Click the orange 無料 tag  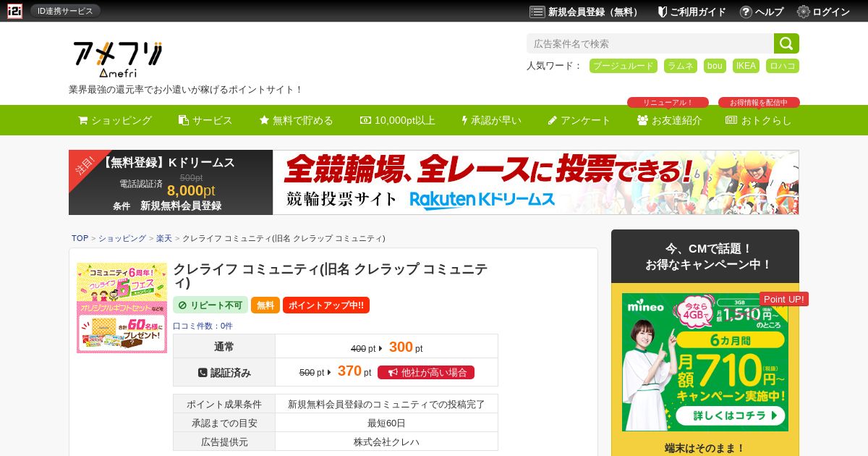pos(265,305)
